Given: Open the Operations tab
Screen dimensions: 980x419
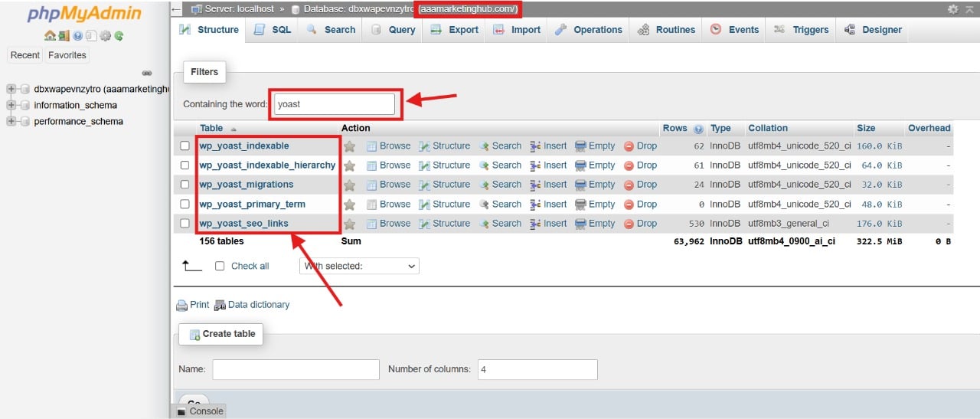Looking at the screenshot, I should coord(588,30).
